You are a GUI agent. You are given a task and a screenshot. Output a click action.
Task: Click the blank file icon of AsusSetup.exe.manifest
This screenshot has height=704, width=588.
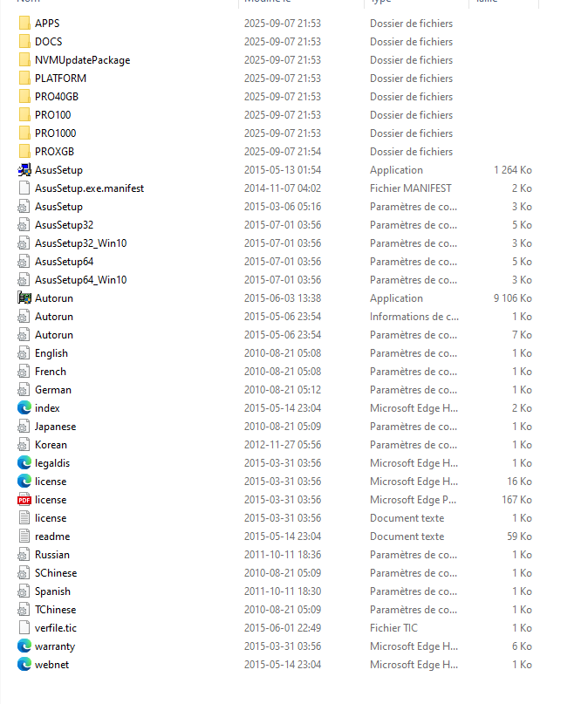pyautogui.click(x=24, y=188)
